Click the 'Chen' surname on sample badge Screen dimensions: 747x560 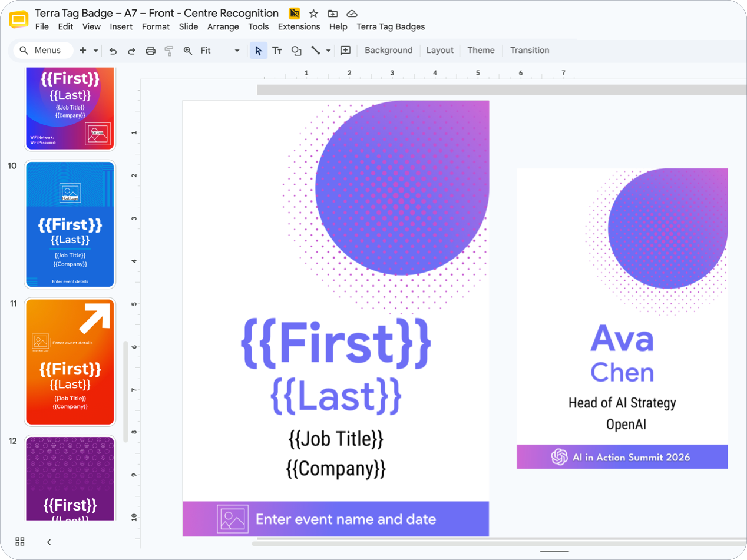(622, 372)
